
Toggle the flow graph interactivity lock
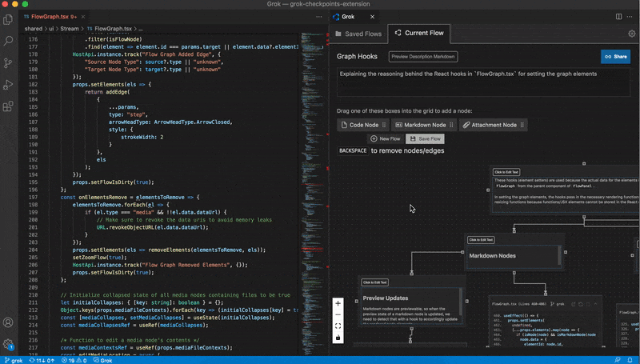[x=338, y=338]
